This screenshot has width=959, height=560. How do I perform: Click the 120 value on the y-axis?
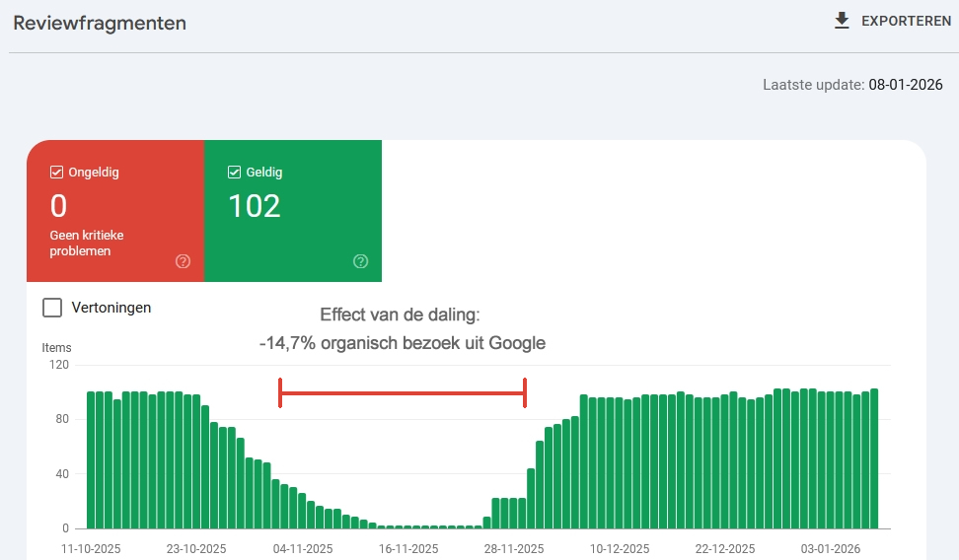[x=58, y=365]
